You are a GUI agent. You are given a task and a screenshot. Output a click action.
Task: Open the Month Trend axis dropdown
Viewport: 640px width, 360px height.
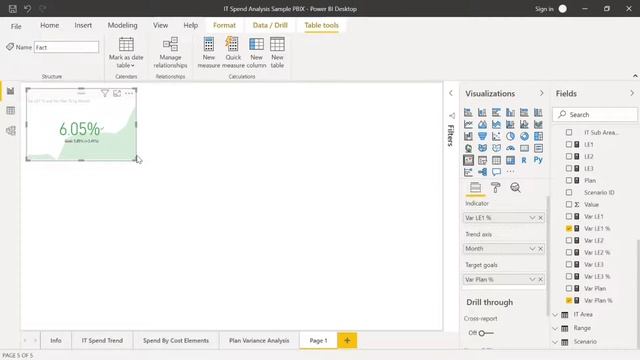pos(532,249)
